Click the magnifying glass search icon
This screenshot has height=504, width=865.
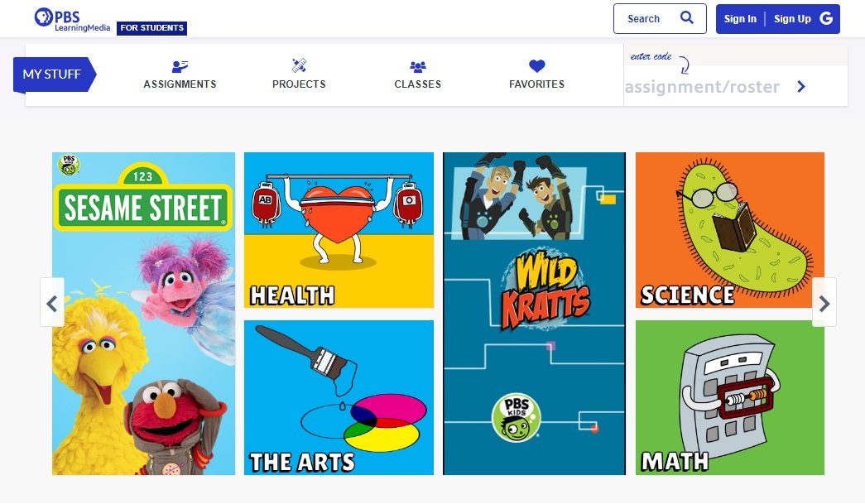pyautogui.click(x=687, y=17)
